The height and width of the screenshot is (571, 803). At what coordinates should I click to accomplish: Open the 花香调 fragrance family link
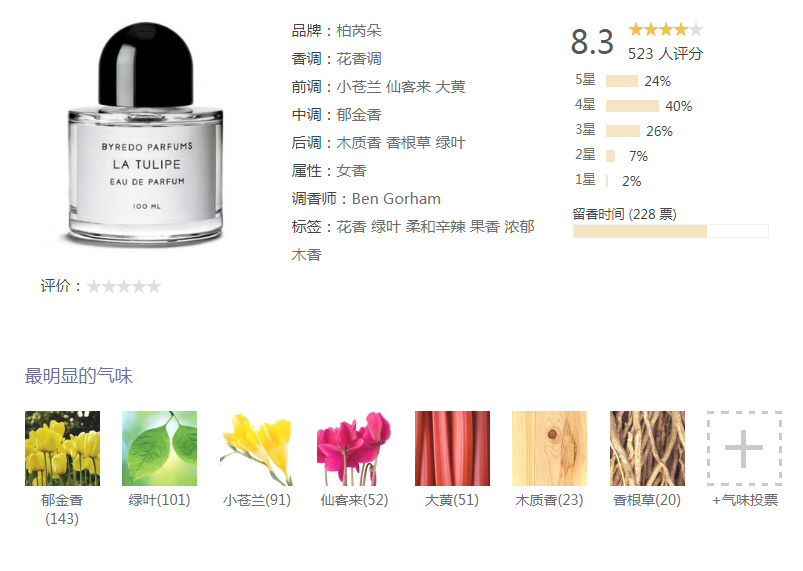359,59
